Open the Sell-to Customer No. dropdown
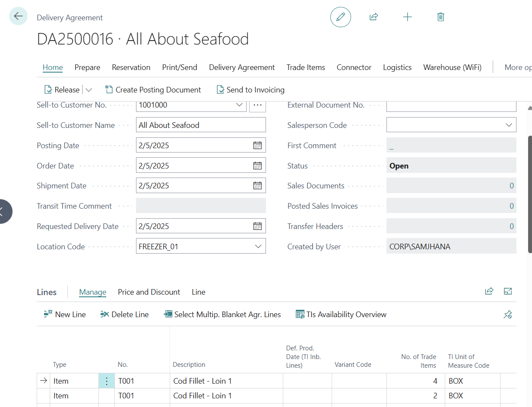The width and height of the screenshot is (532, 407). pos(239,105)
